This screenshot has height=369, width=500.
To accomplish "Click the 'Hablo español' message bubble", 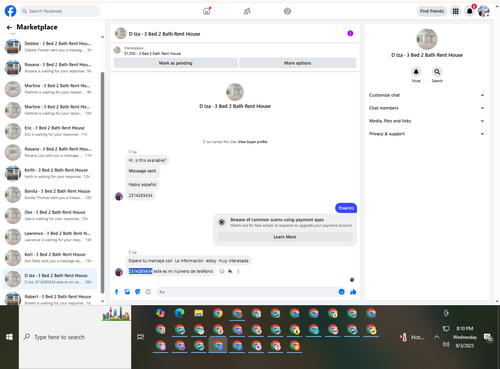I will [x=143, y=184].
